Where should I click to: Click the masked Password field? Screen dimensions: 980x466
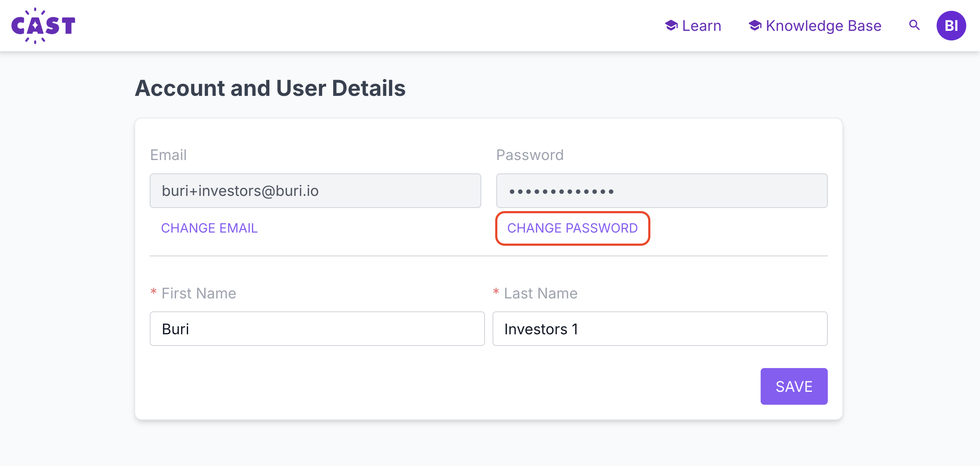click(x=661, y=191)
